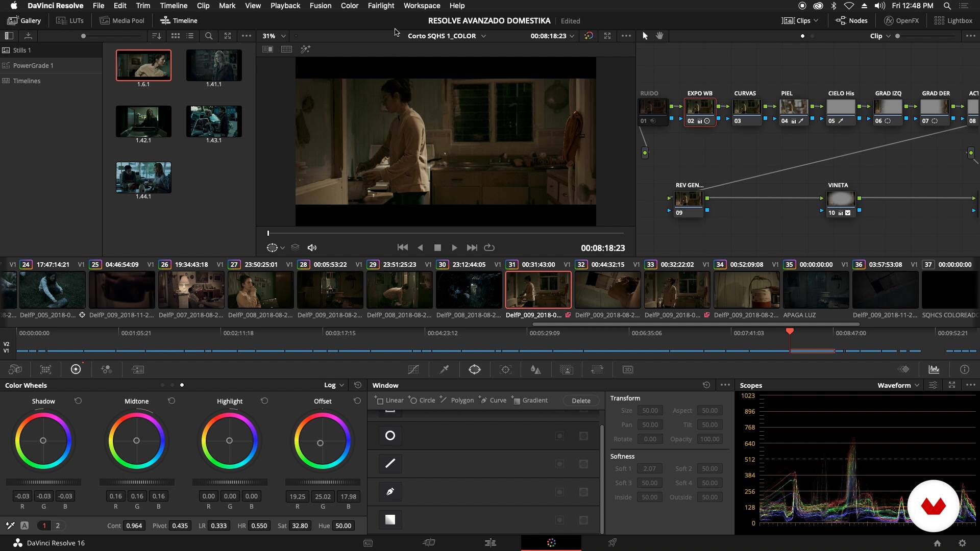Open the Motion Effects palette
Image resolution: width=980 pixels, height=551 pixels.
pyautogui.click(x=137, y=369)
